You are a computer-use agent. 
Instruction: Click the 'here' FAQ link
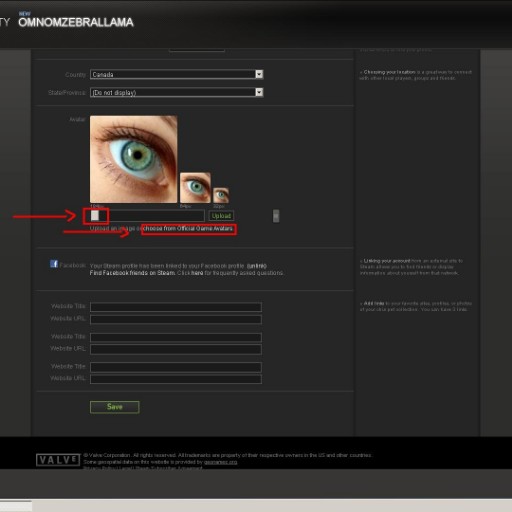(x=197, y=273)
